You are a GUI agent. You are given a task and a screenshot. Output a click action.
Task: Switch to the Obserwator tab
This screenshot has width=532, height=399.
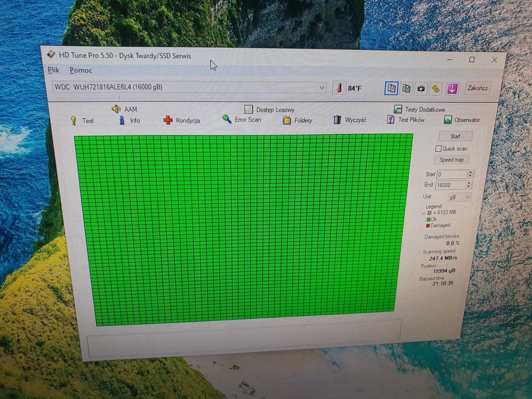tap(462, 120)
